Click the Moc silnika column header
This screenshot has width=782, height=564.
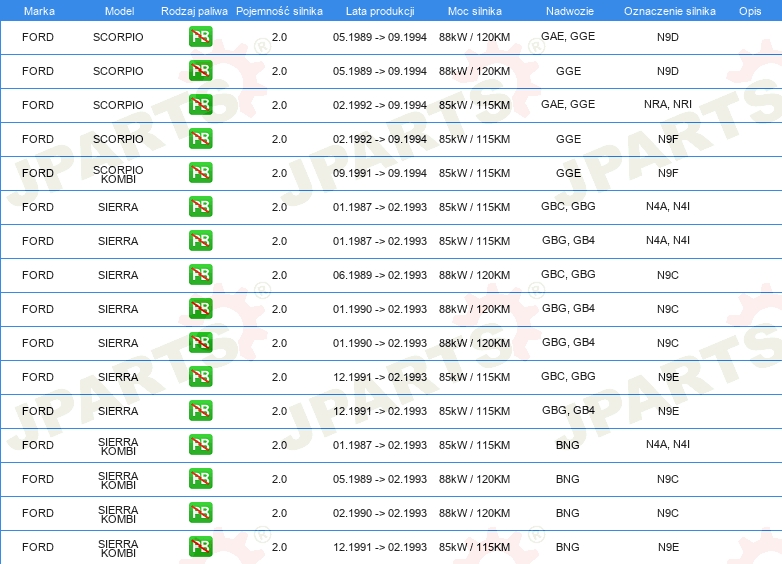474,10
